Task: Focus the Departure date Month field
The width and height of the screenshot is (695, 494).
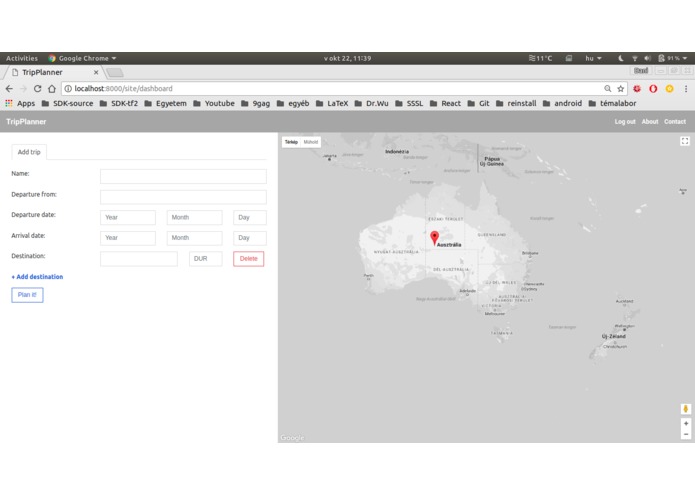Action: tap(194, 218)
